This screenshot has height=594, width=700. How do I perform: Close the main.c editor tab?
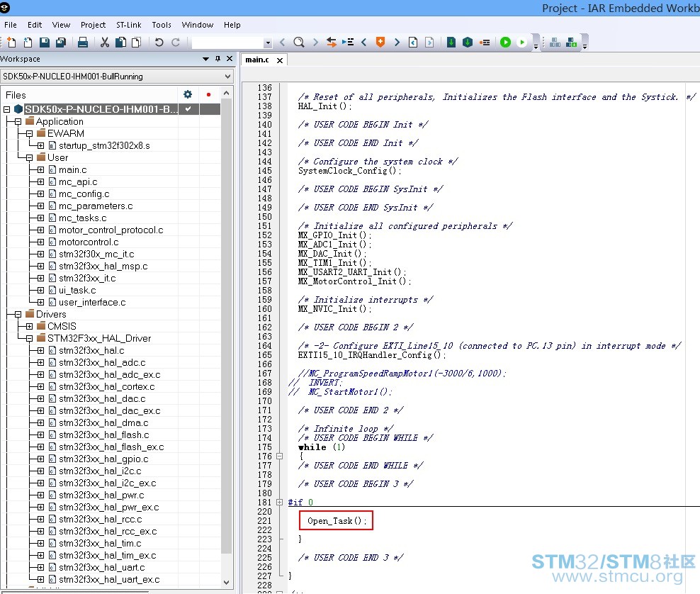click(280, 60)
